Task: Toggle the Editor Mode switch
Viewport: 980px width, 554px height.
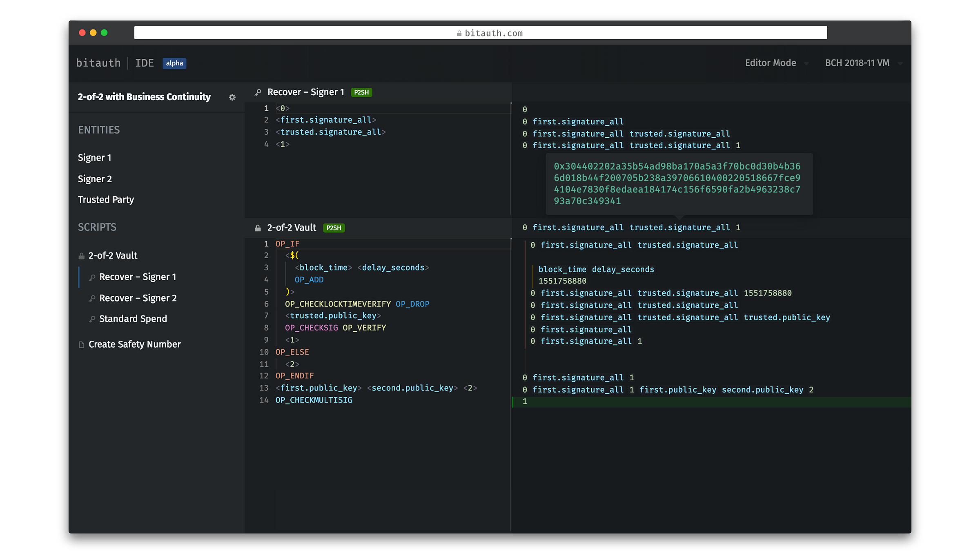Action: [777, 63]
